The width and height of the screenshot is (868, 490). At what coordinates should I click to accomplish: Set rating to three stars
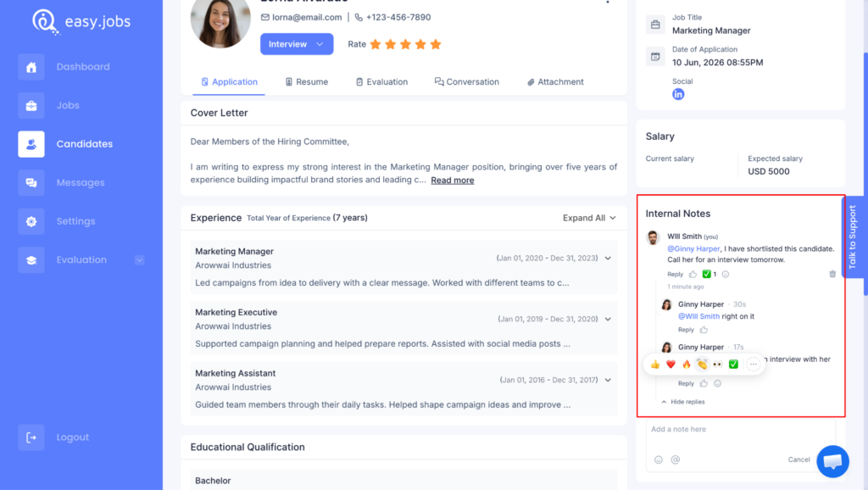tap(406, 44)
